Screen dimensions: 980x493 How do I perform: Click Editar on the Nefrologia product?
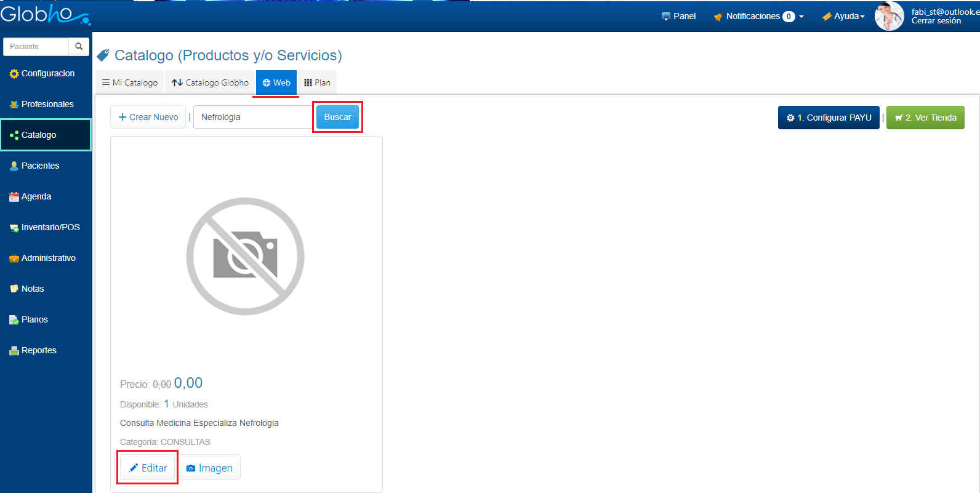[x=148, y=468]
